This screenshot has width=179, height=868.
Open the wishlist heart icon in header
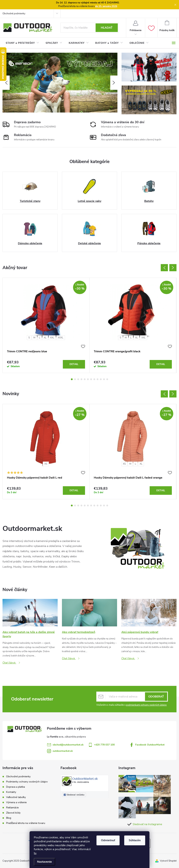[x=151, y=28]
